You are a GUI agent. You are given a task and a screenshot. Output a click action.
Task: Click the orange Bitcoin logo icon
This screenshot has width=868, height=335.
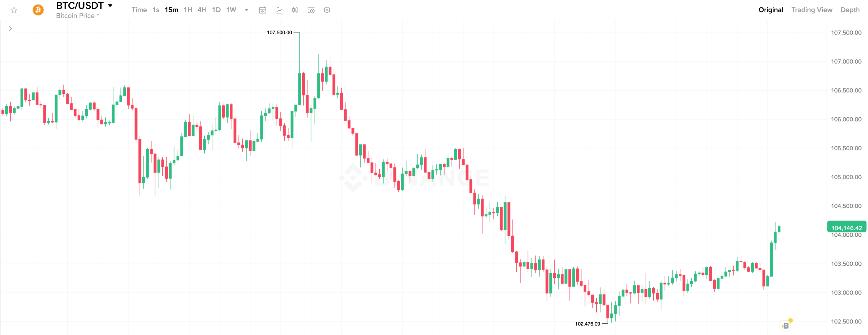(38, 10)
